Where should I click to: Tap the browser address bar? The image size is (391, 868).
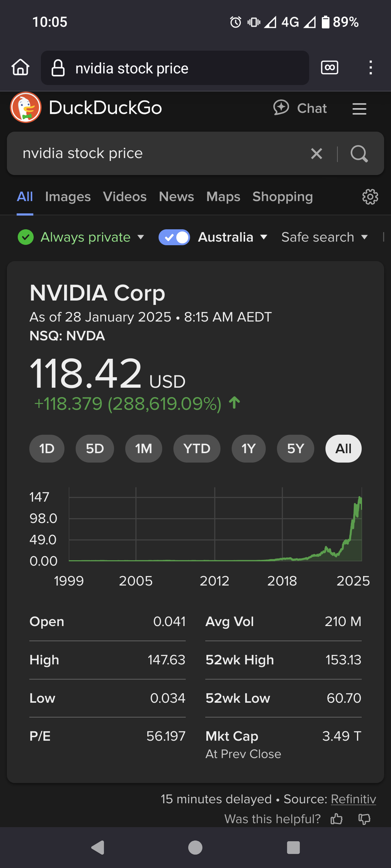click(x=175, y=68)
